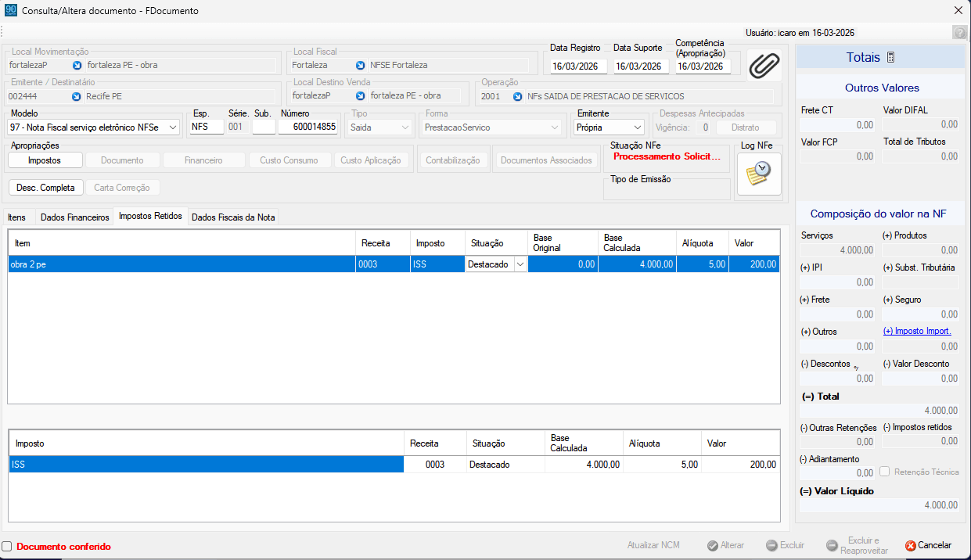The height and width of the screenshot is (560, 971).
Task: Click Local Destino Venda arrow icon
Action: tap(360, 95)
